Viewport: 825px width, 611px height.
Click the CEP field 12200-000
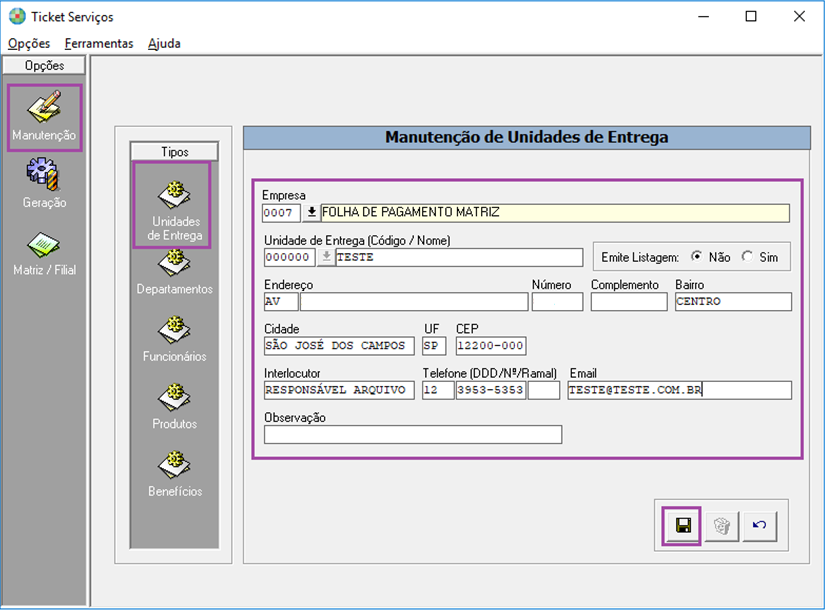point(491,346)
